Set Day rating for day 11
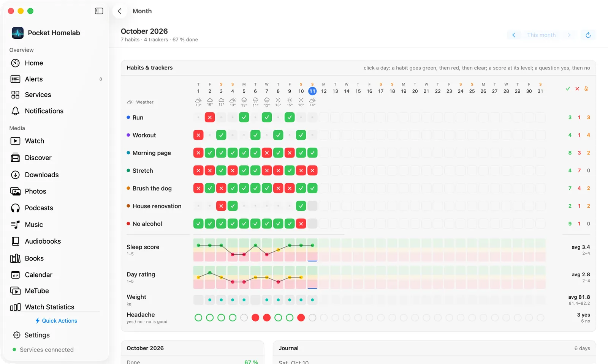 click(x=312, y=277)
